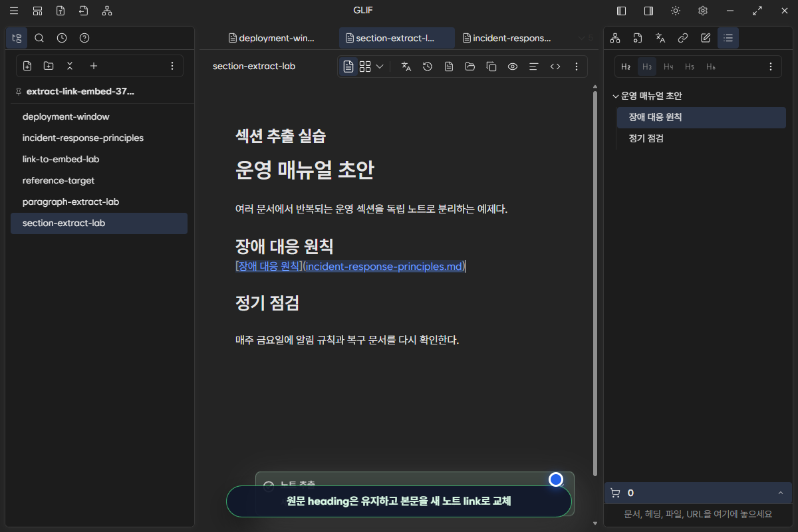Open reference-target note
This screenshot has height=532, width=798.
coord(99,180)
